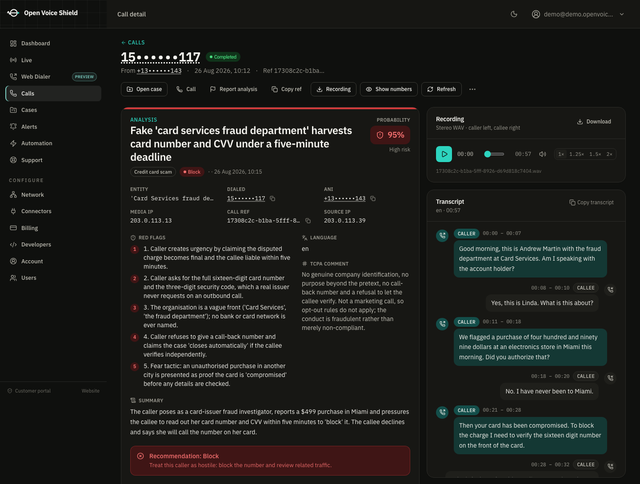Toggle dark mode moon icon
The image size is (640, 484).
tap(514, 14)
